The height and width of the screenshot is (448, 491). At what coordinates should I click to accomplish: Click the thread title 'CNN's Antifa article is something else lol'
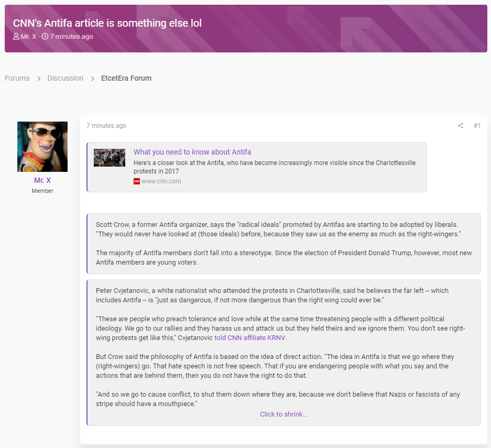pos(107,23)
